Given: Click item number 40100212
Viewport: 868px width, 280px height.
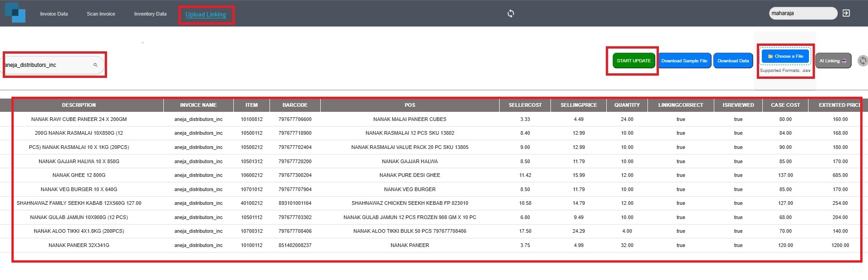Looking at the screenshot, I should pos(252,203).
